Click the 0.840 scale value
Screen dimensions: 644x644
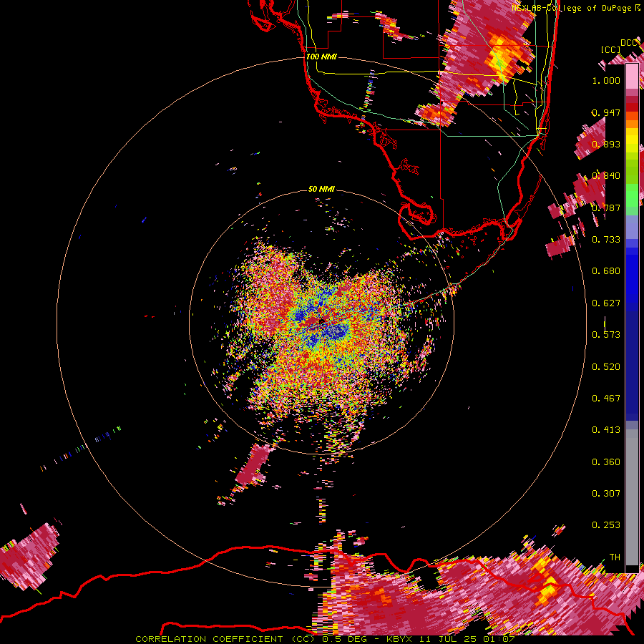(606, 176)
